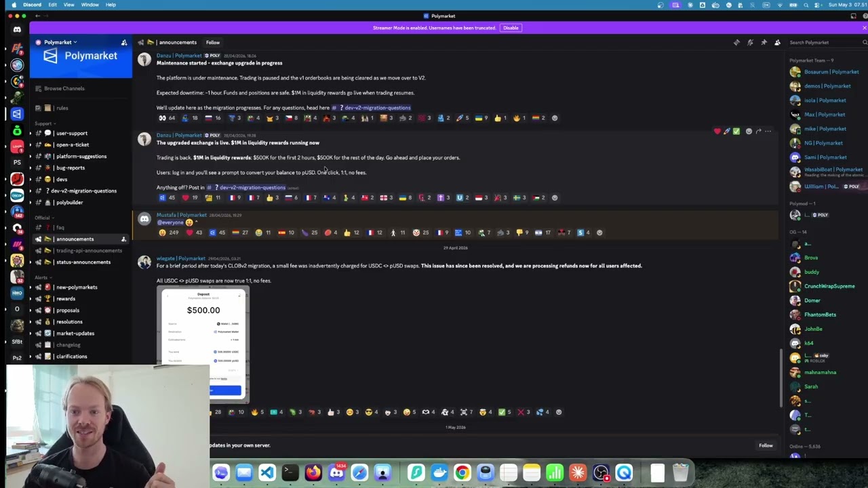Open the faq channel
The height and width of the screenshot is (488, 868).
[60, 228]
